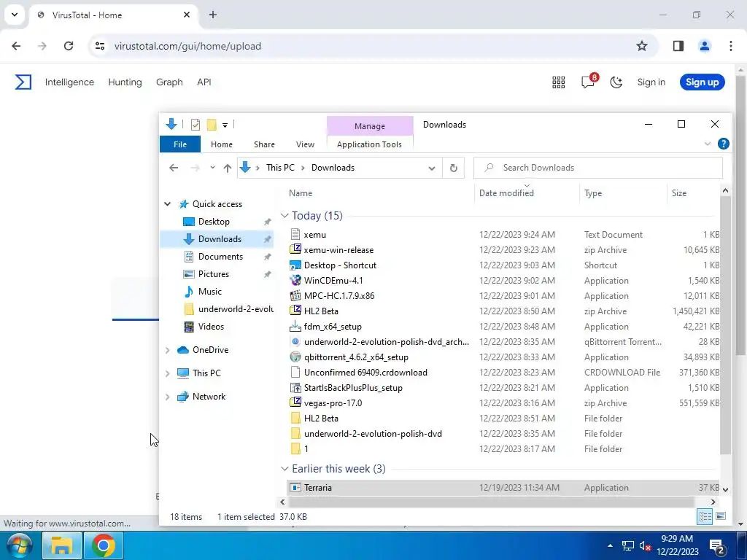Select Documents in navigation pane

coord(220,257)
